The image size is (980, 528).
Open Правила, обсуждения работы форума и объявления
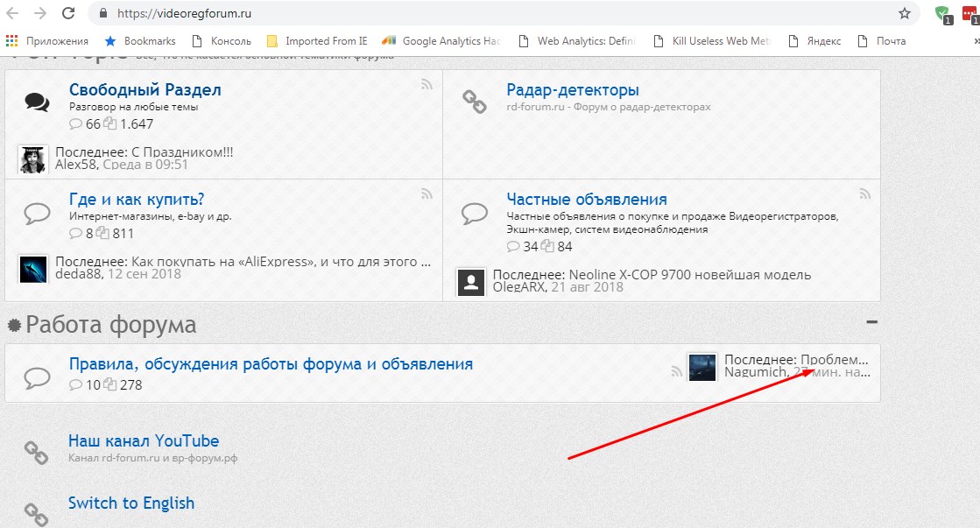[271, 364]
